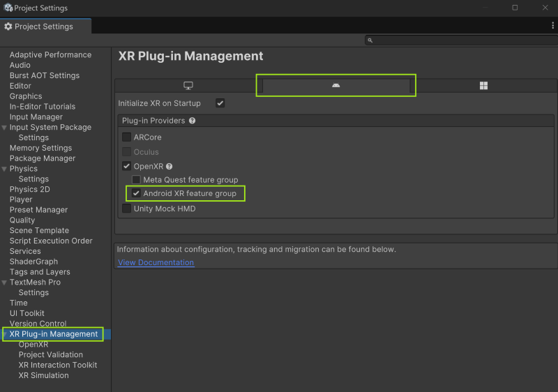Viewport: 558px width, 392px height.
Task: Select the desktop standalone platform tab icon
Action: pyautogui.click(x=188, y=86)
